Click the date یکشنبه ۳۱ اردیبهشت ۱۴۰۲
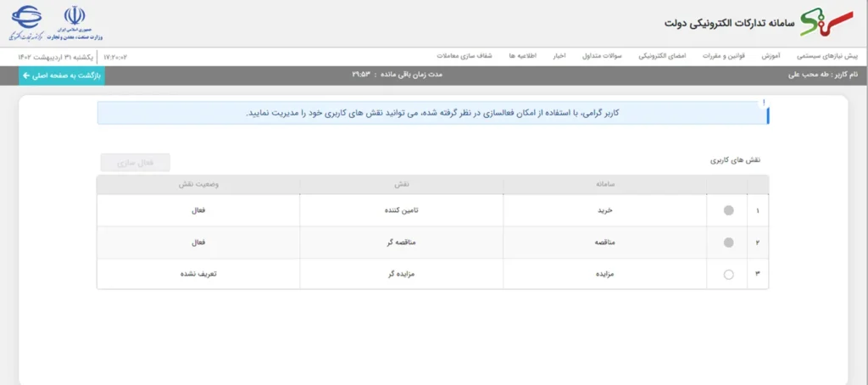 pyautogui.click(x=55, y=57)
